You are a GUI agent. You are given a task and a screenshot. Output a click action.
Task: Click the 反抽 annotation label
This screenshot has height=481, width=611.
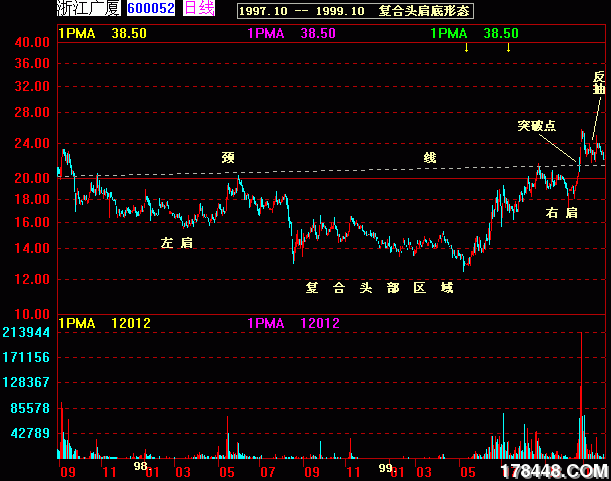pyautogui.click(x=599, y=82)
